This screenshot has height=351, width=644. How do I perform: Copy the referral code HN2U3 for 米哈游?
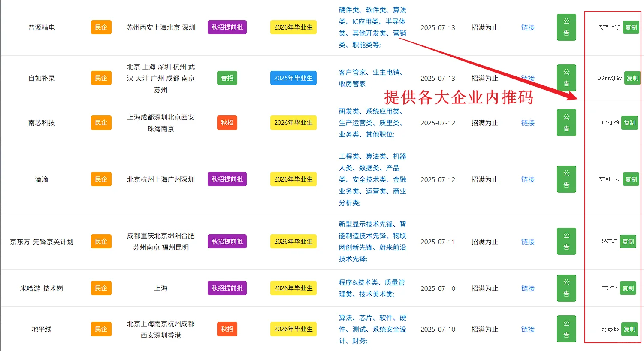coord(628,288)
